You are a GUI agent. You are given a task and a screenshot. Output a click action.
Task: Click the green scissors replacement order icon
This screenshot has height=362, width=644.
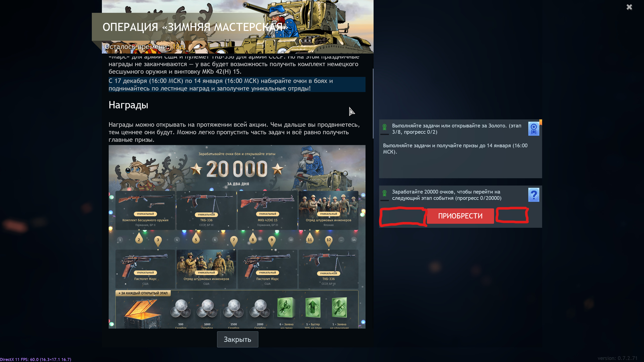click(x=286, y=307)
